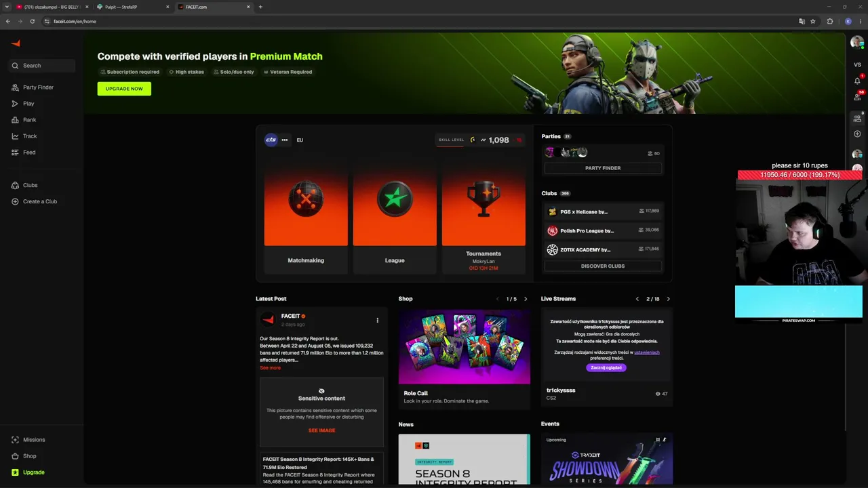The image size is (868, 488).
Task: Expand the browser tab search dropdown
Action: (x=7, y=7)
